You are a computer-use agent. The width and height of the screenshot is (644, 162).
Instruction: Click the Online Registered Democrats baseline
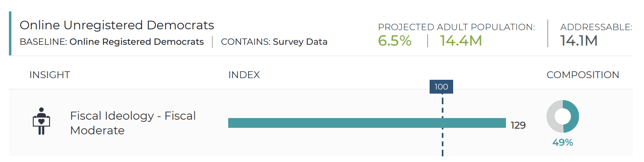(136, 42)
